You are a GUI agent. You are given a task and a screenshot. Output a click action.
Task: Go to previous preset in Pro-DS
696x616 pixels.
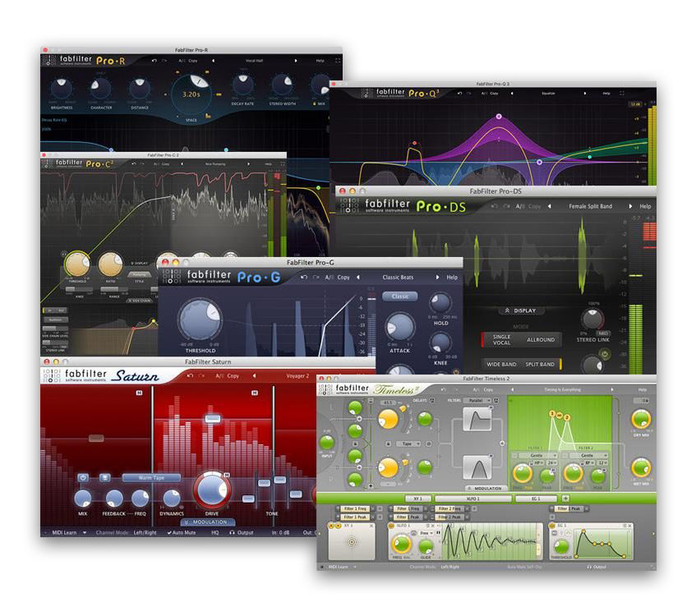click(550, 206)
